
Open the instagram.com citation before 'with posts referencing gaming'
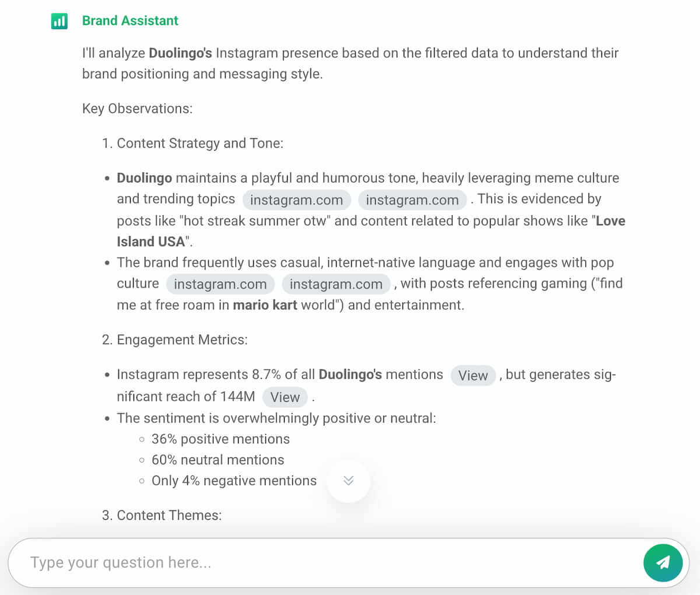tap(337, 284)
